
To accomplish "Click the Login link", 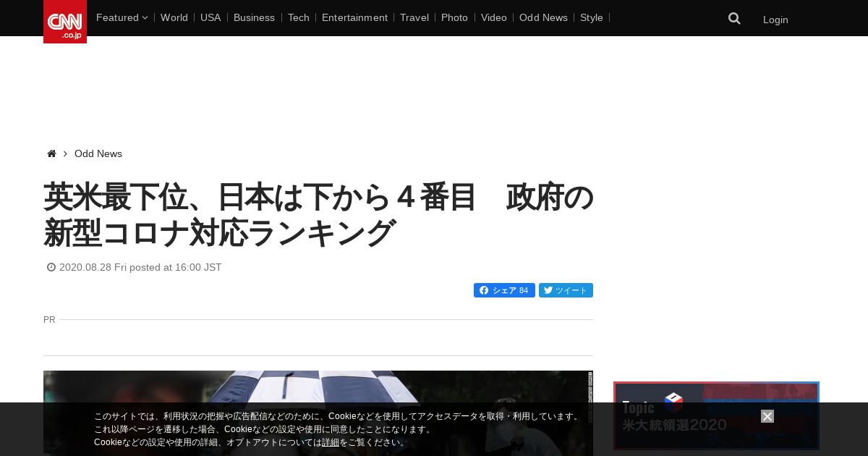I will coord(775,20).
